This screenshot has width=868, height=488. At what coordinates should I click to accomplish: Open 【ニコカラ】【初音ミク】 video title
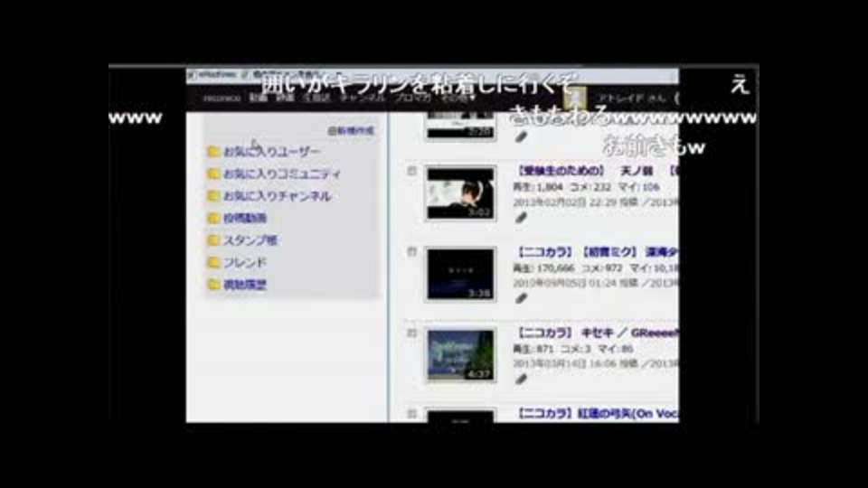coord(597,252)
